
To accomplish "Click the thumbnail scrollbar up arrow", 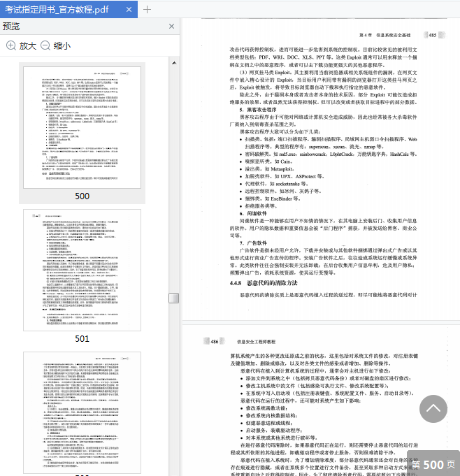I will tap(174, 63).
